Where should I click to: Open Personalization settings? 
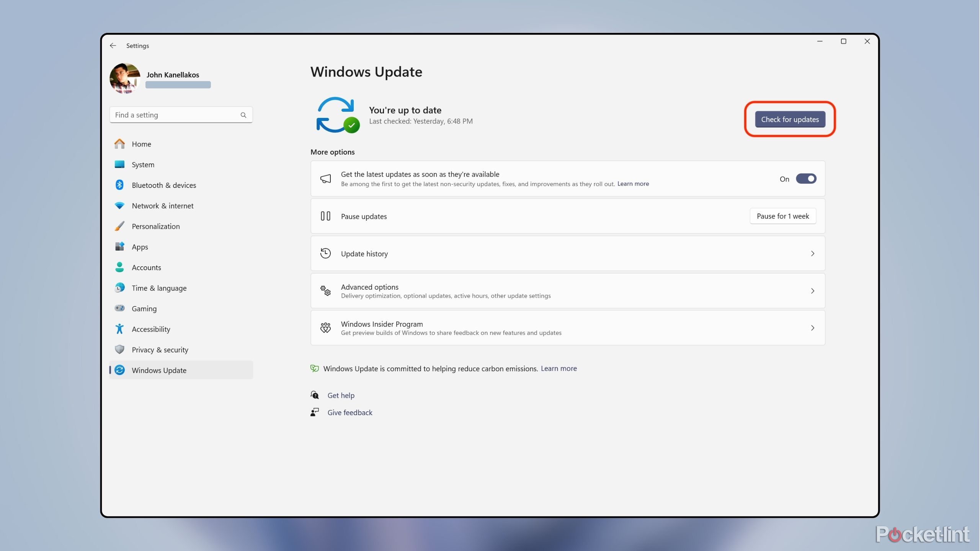181,226
